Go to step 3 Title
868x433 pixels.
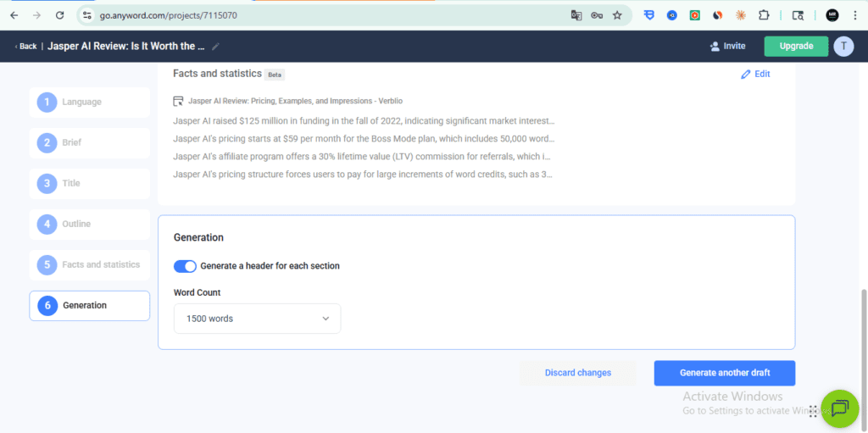(90, 183)
